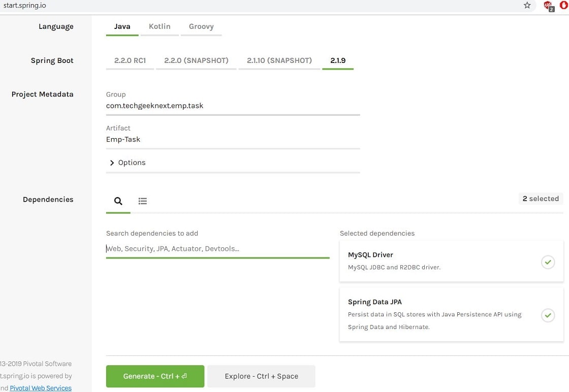The width and height of the screenshot is (569, 392).
Task: Open the Opera extension icon in the toolbar
Action: click(x=564, y=5)
